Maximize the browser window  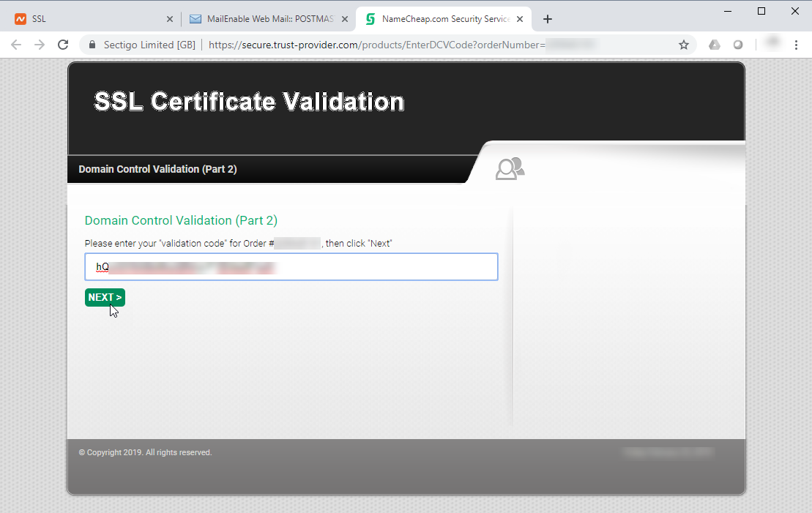coord(761,11)
